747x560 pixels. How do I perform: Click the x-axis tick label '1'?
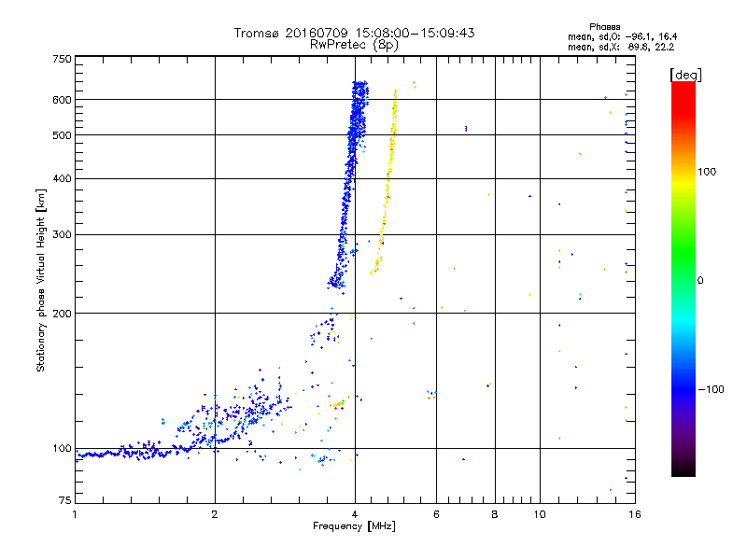(75, 514)
